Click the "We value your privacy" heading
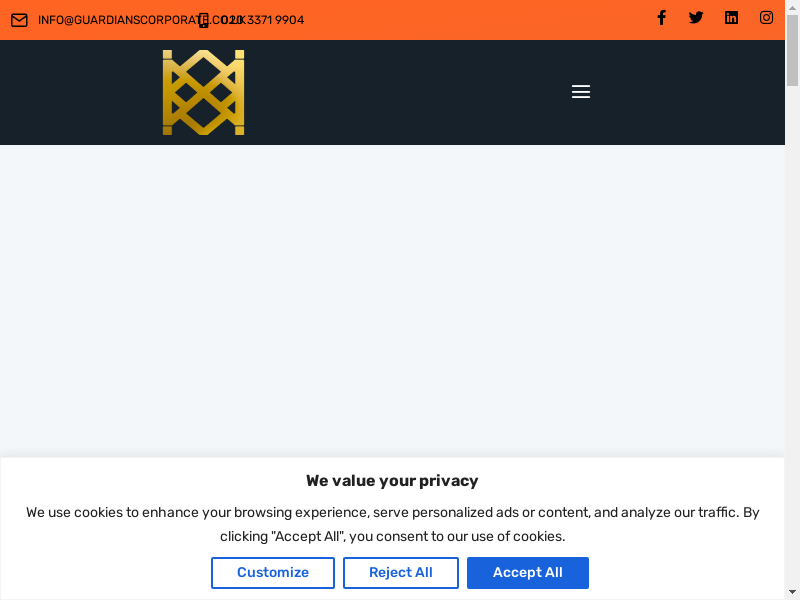 click(x=392, y=481)
